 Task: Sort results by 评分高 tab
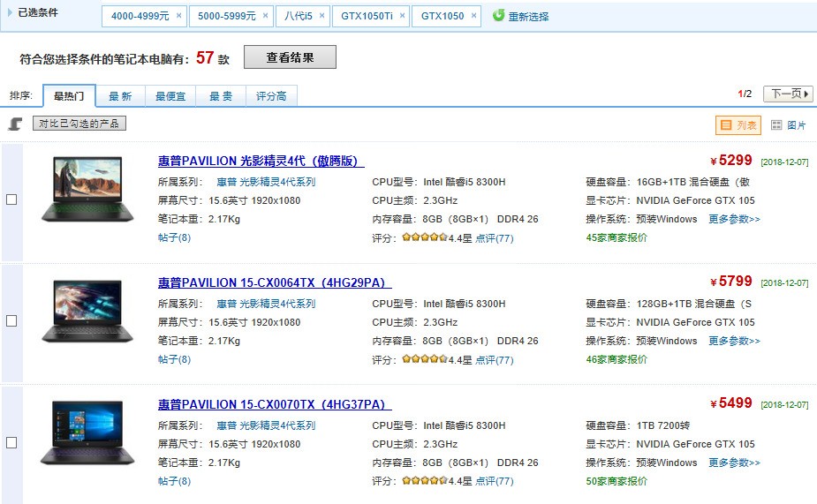coord(271,96)
